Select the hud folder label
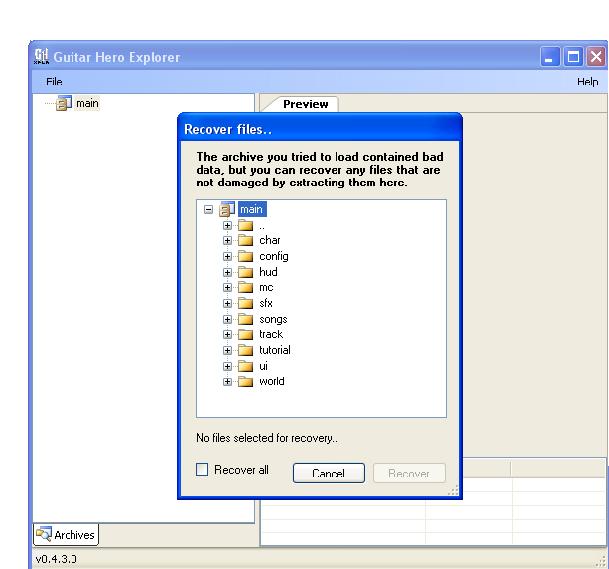Viewport: 609px width, 569px height. (x=268, y=272)
